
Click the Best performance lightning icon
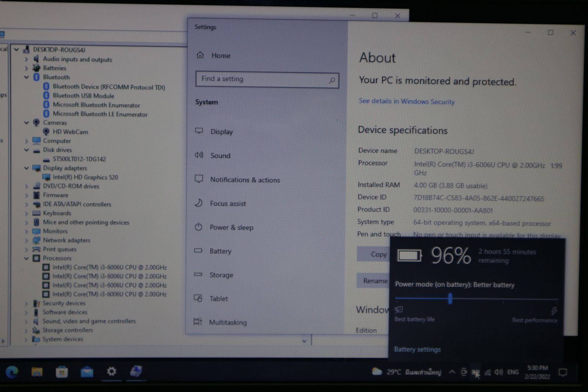(554, 311)
